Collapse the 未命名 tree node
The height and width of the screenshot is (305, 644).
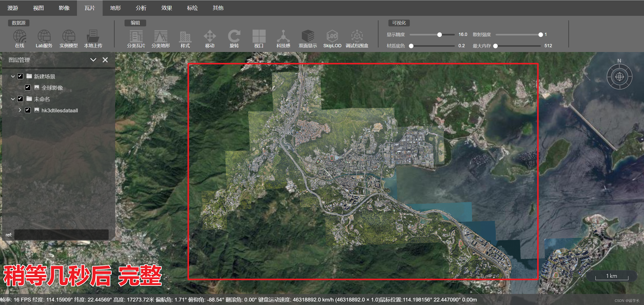click(13, 99)
